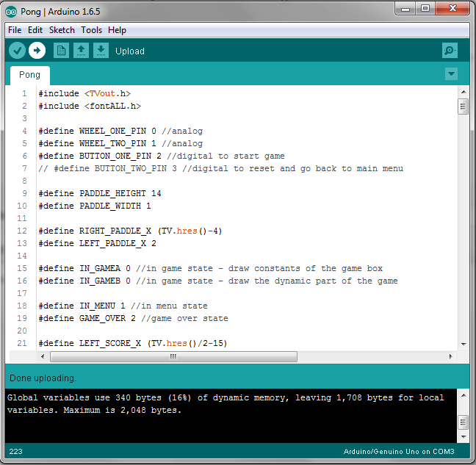
Task: Click the BUTTON_ONE_PIN define line
Action: pos(162,156)
